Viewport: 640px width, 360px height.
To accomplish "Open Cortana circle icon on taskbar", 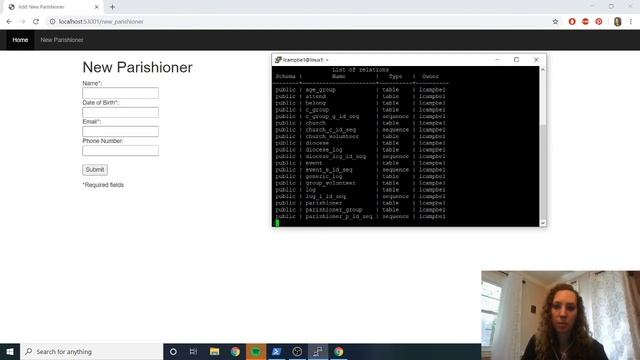I will (173, 351).
